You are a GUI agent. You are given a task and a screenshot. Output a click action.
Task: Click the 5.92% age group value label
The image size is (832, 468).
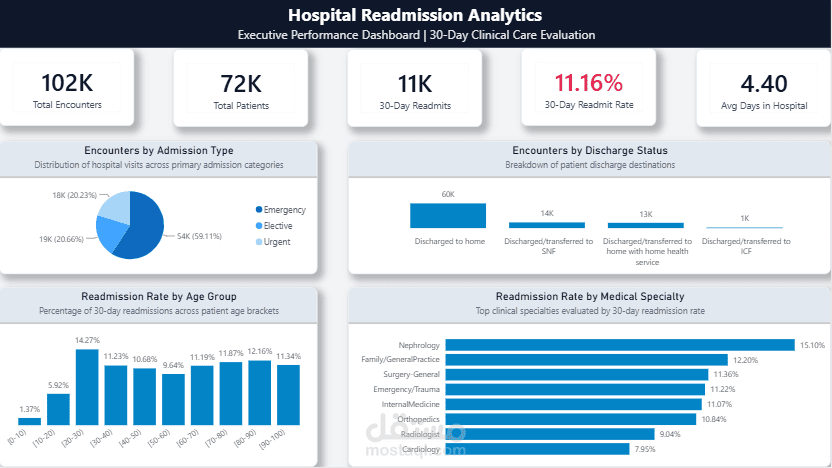coord(58,385)
